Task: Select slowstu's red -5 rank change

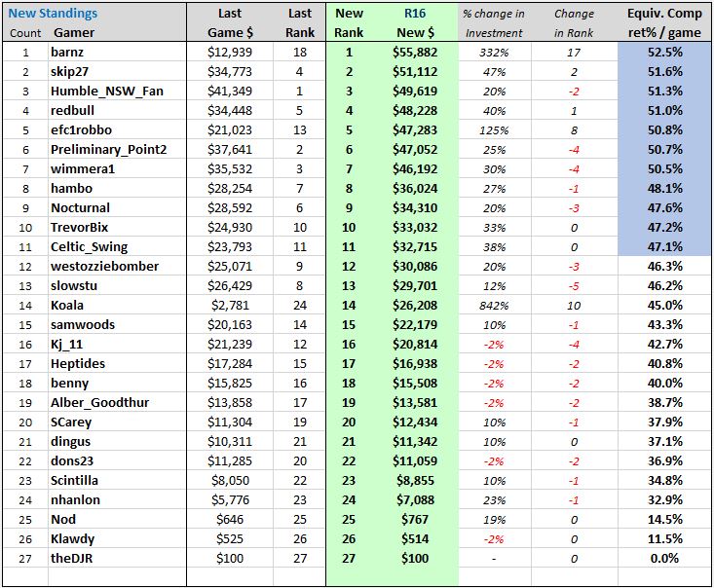Action: [x=574, y=286]
